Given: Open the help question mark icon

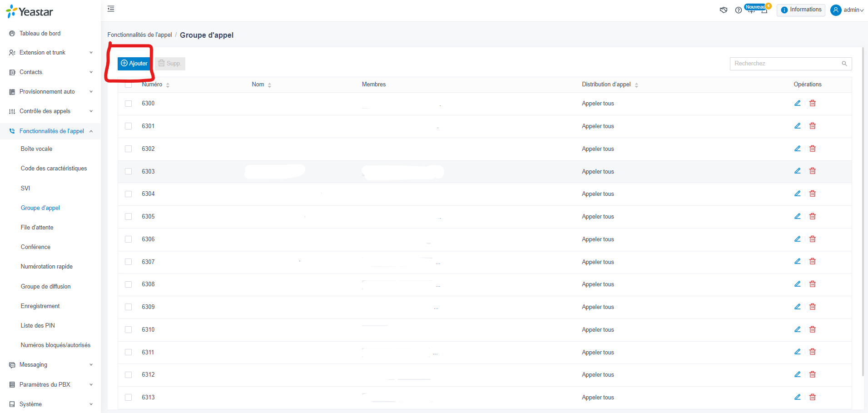Looking at the screenshot, I should point(739,10).
